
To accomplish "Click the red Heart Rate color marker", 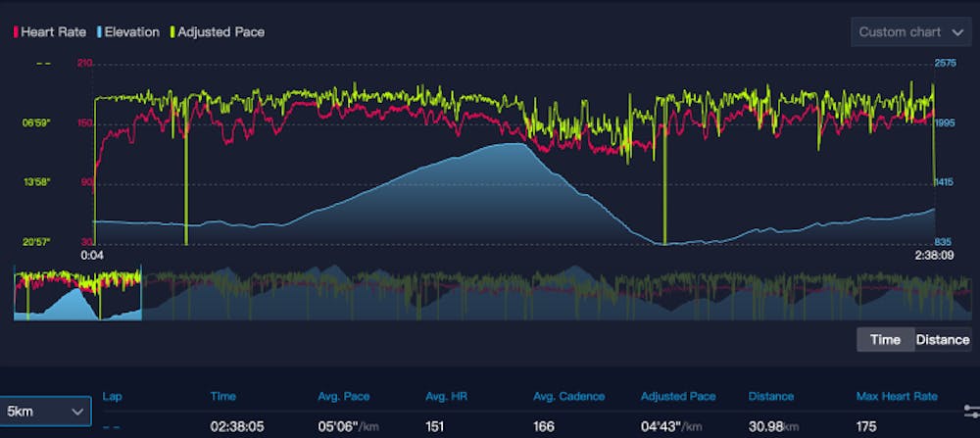I will pos(15,32).
